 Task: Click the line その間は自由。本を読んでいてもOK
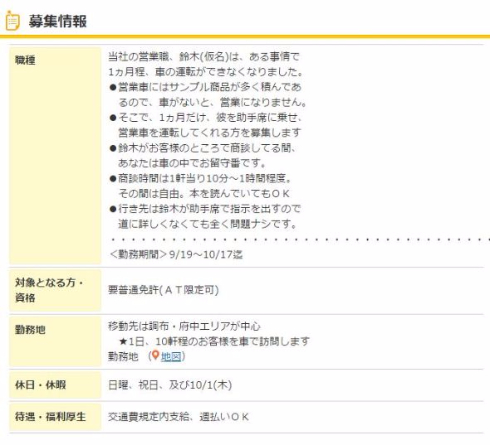pyautogui.click(x=204, y=194)
